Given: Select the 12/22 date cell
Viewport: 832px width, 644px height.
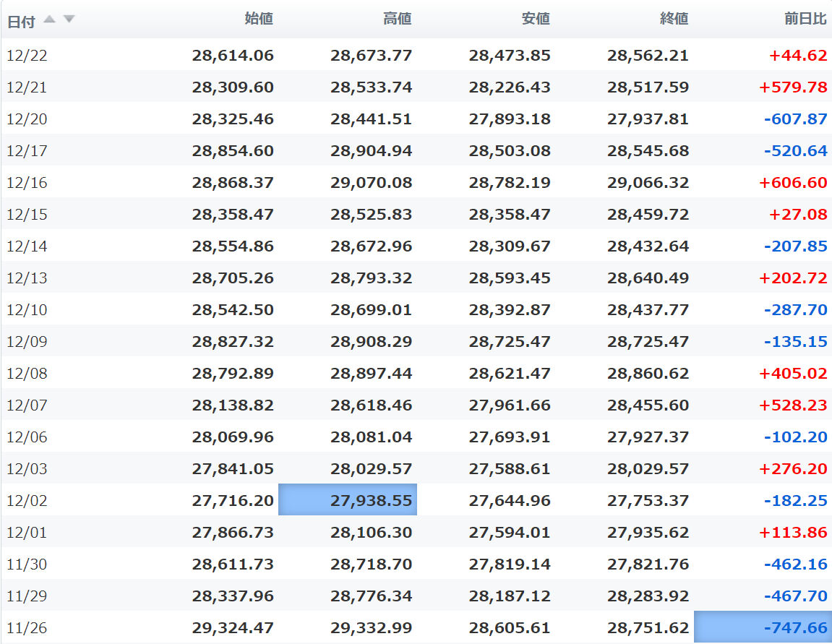Looking at the screenshot, I should tap(27, 55).
